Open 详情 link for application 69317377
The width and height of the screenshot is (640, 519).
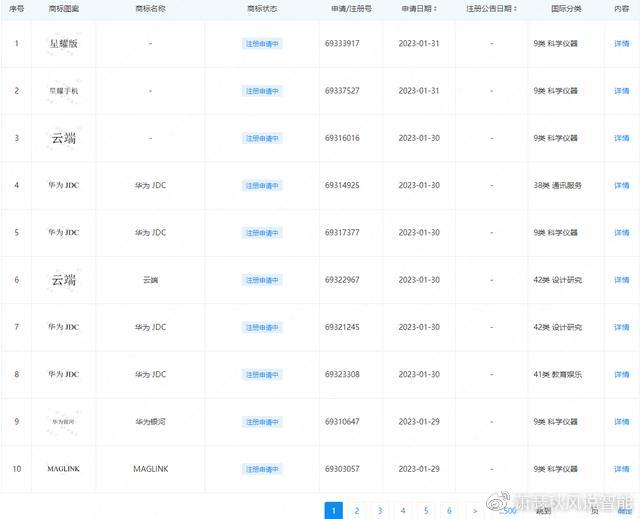(x=622, y=233)
